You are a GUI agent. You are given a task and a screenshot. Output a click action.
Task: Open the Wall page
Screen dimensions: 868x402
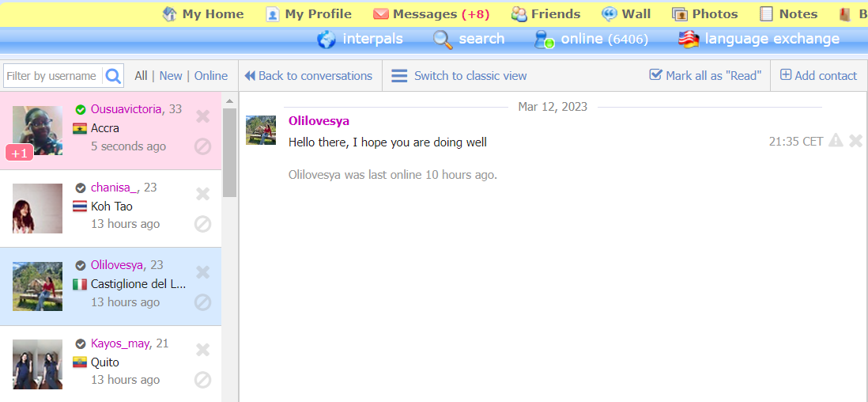pyautogui.click(x=626, y=14)
